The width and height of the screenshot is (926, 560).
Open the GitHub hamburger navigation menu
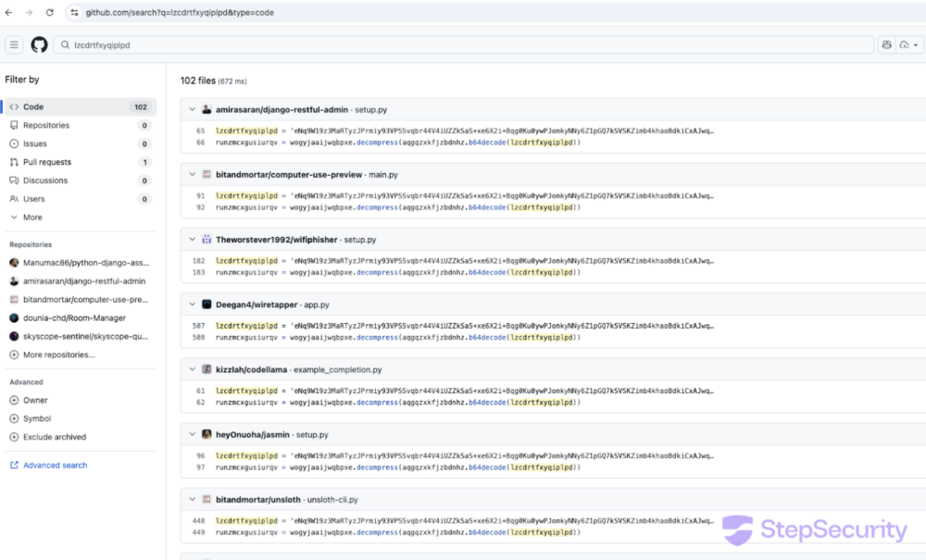point(14,44)
